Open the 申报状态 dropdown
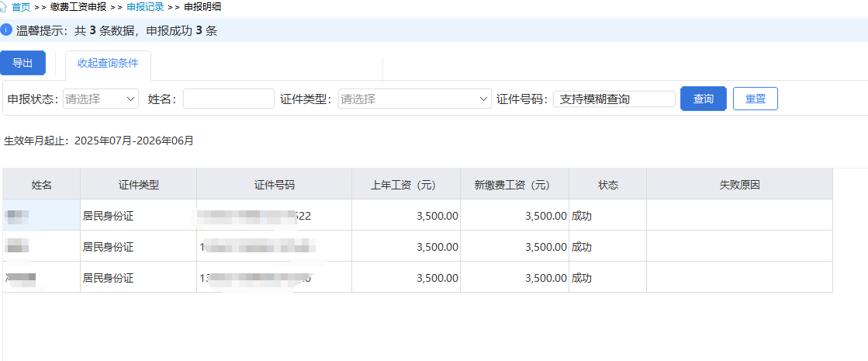868x361 pixels. (x=99, y=99)
